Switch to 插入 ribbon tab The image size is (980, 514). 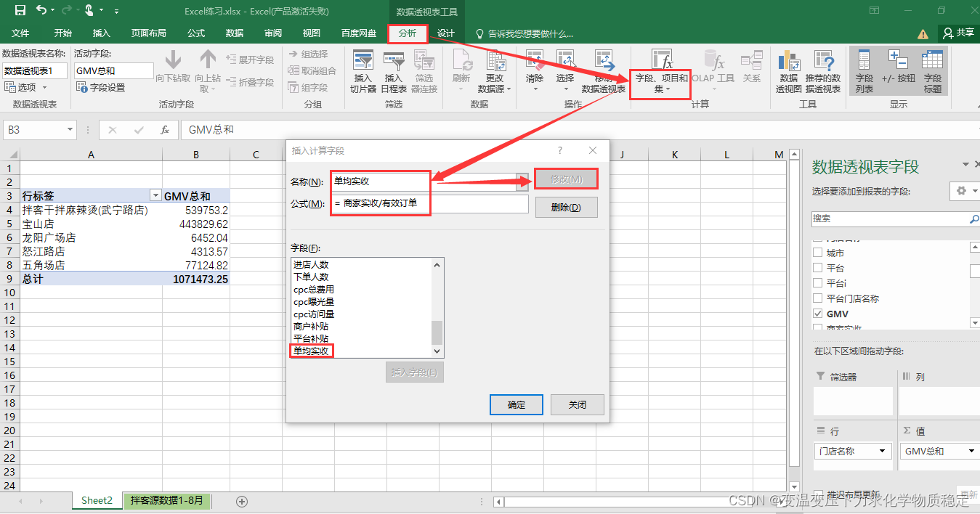pyautogui.click(x=102, y=33)
